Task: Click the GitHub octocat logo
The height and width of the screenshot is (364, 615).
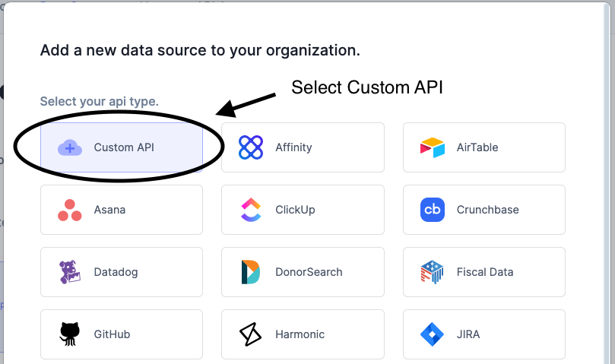Action: (69, 334)
